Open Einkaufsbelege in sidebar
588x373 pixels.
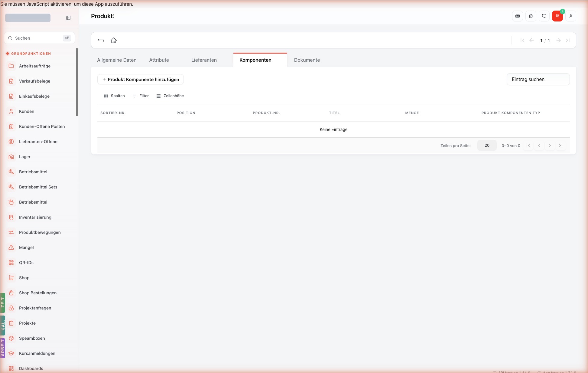34,96
